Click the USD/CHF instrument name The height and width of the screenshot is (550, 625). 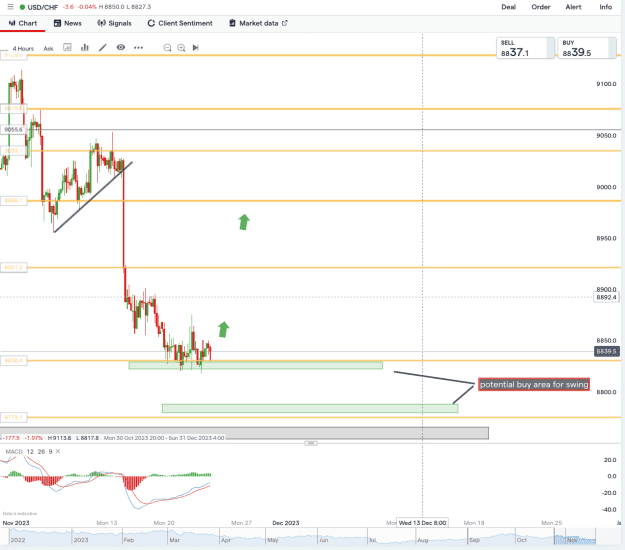(43, 7)
